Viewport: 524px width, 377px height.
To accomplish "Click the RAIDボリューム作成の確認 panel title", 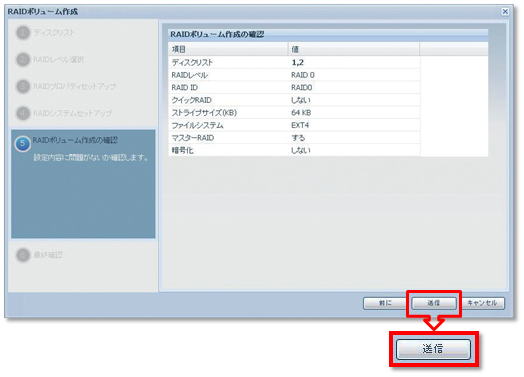I will [x=217, y=34].
